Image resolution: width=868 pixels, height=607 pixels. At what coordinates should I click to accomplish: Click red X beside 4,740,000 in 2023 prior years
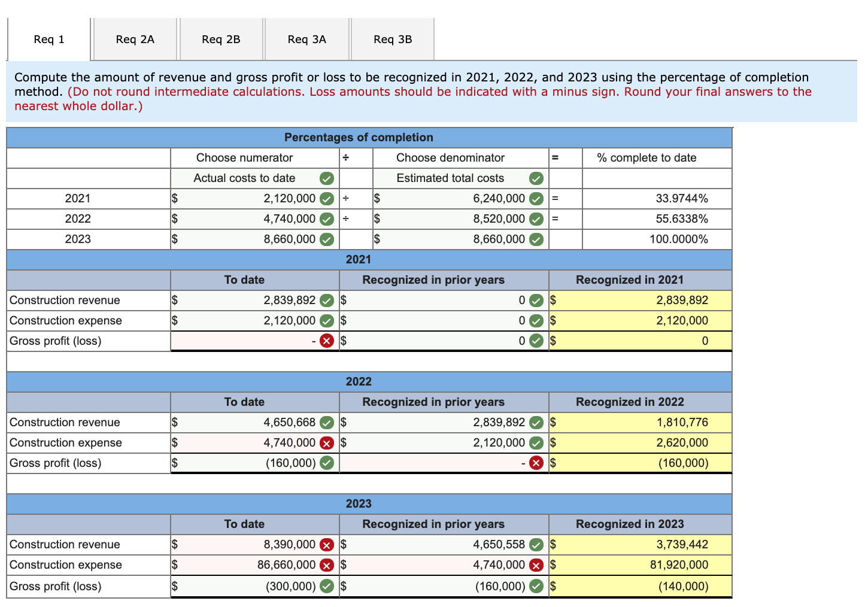[x=536, y=565]
